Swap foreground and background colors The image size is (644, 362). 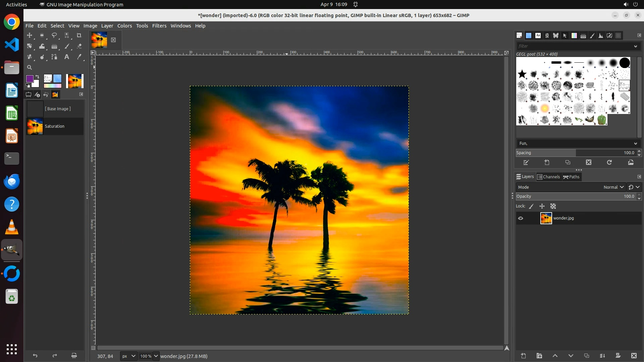(37, 77)
